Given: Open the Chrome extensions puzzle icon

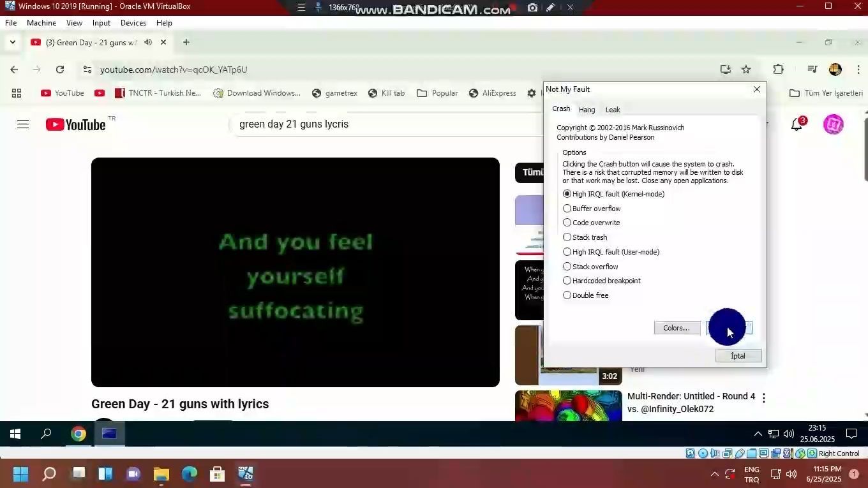Looking at the screenshot, I should click(778, 70).
